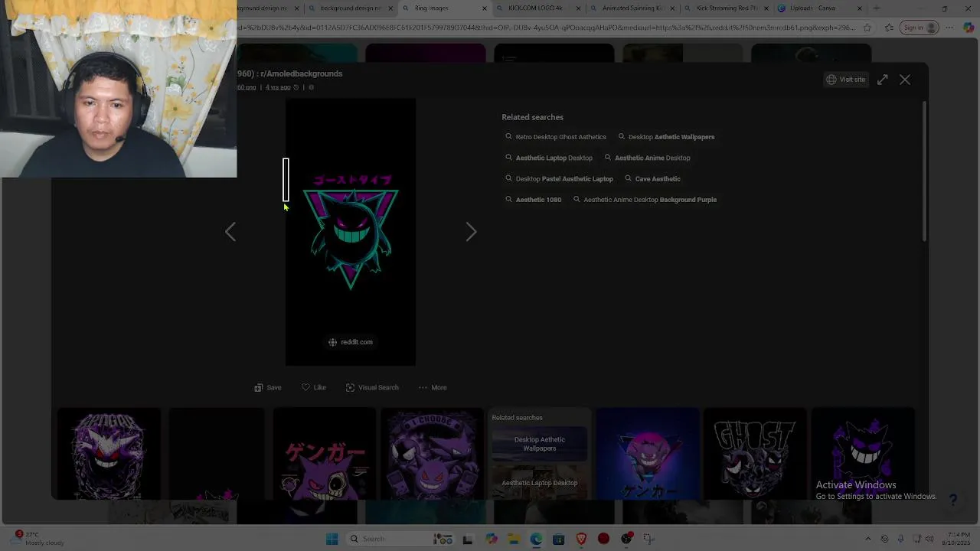Open Task View on the taskbar
Viewport: 980px width, 551px height.
coord(468,539)
